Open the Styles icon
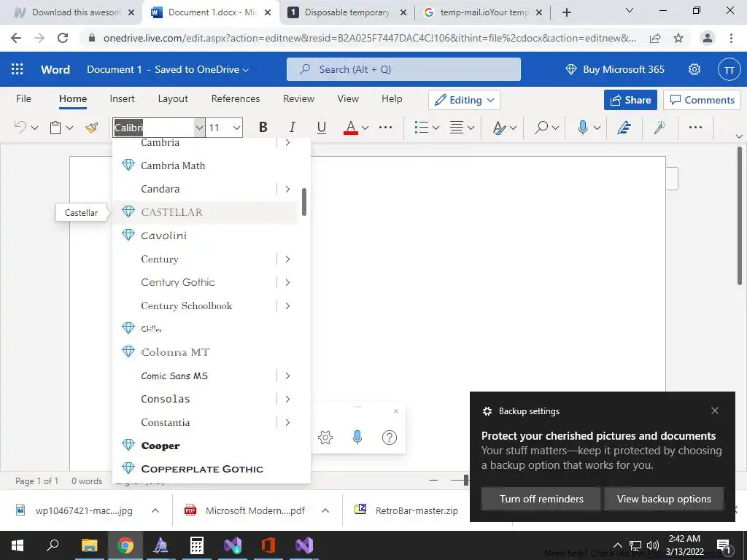747x560 pixels. pos(499,127)
